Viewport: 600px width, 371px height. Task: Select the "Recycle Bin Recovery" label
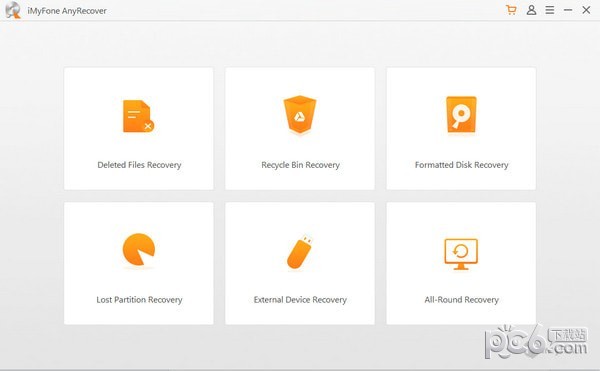point(300,165)
